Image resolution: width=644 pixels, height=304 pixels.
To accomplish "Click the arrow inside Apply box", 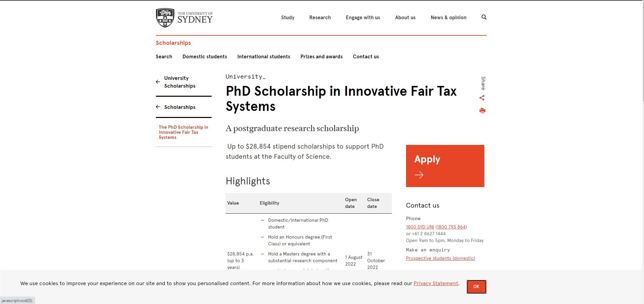I will coord(419,175).
